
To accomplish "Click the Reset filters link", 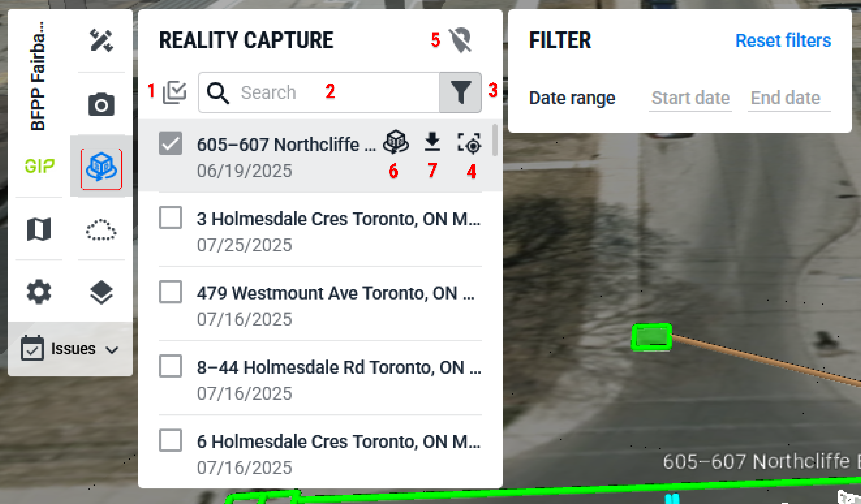I will (783, 40).
